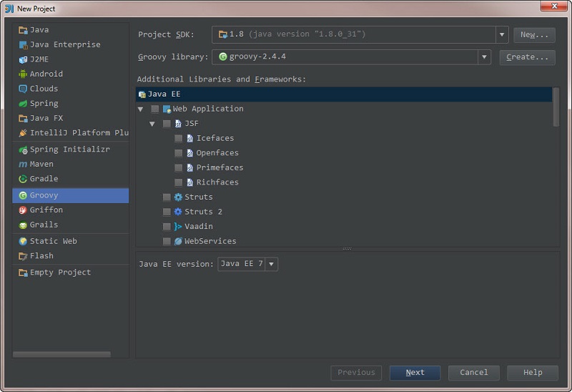
Task: Open the Project SDK dropdown arrow
Action: [x=502, y=34]
